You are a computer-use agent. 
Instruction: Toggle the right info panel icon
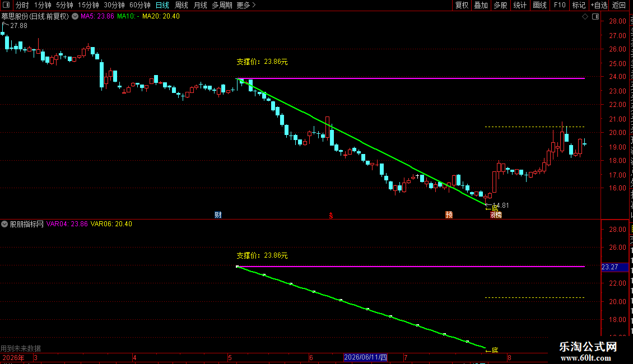click(x=595, y=17)
